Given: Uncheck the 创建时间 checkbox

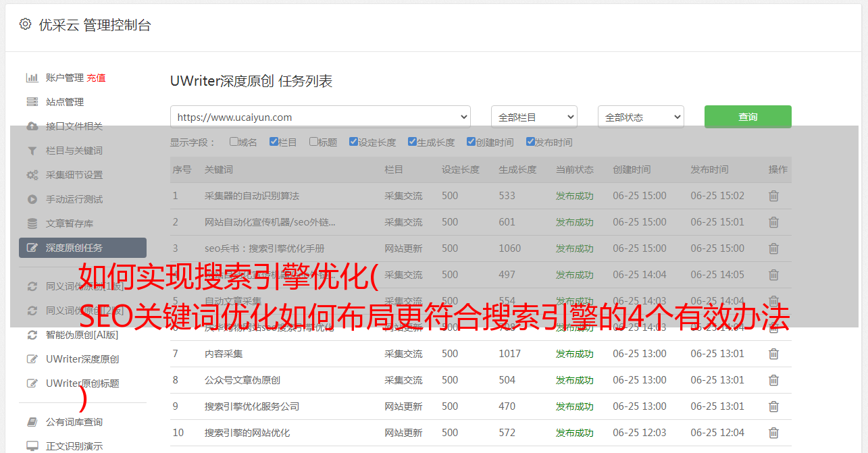Looking at the screenshot, I should point(471,142).
